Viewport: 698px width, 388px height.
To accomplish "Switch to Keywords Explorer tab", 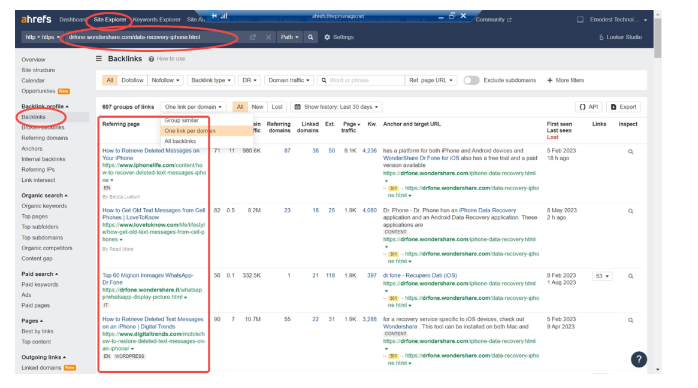I will (x=157, y=20).
